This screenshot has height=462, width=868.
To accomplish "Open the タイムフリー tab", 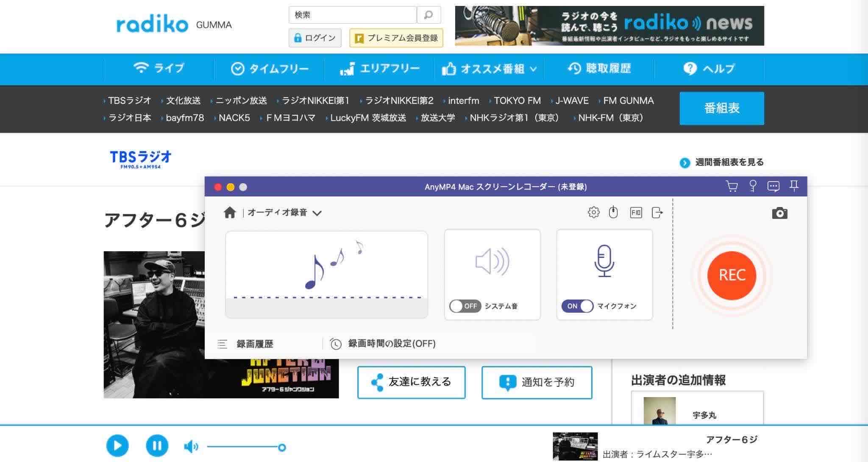I will click(x=270, y=69).
